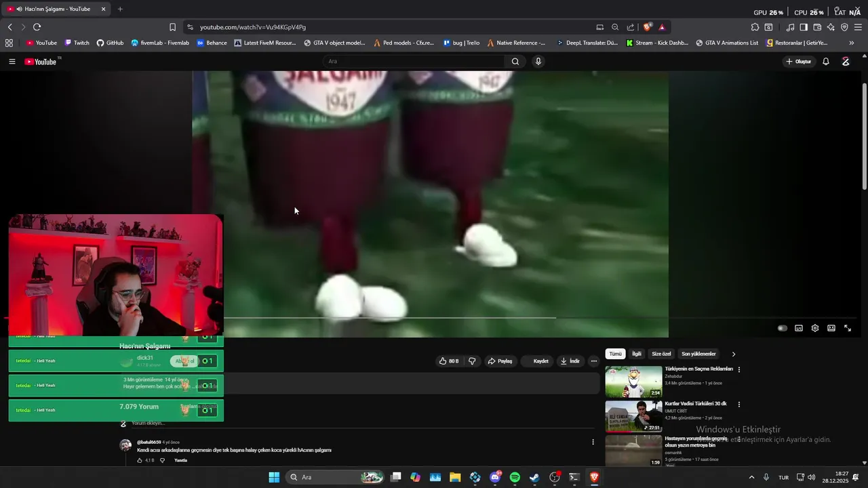This screenshot has width=868, height=488.
Task: Show more bookmarks with the chevron
Action: [x=852, y=43]
